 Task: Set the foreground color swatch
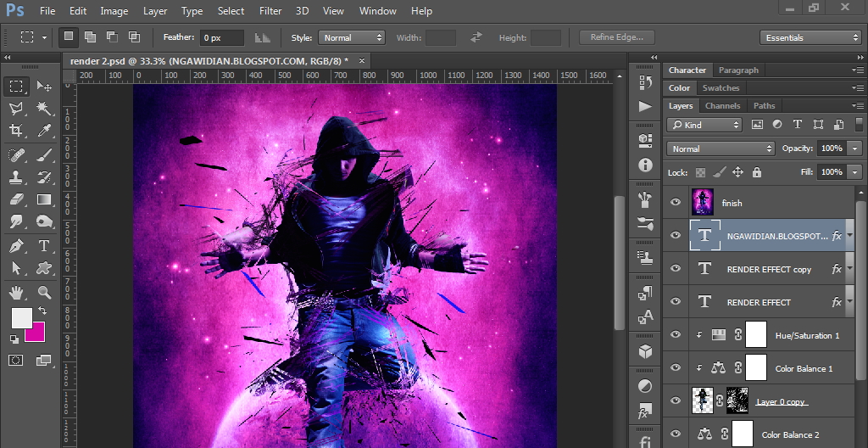tap(21, 318)
